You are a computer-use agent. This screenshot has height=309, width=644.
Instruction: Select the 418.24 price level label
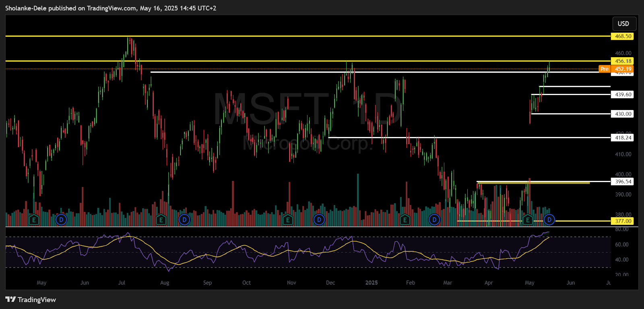tap(622, 138)
